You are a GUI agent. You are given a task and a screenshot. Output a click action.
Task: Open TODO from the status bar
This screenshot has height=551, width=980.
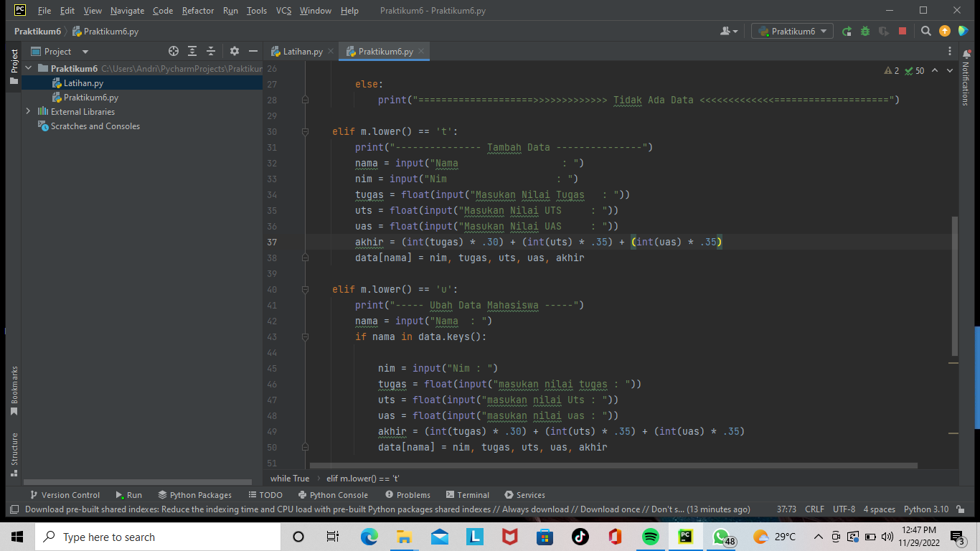pos(266,494)
